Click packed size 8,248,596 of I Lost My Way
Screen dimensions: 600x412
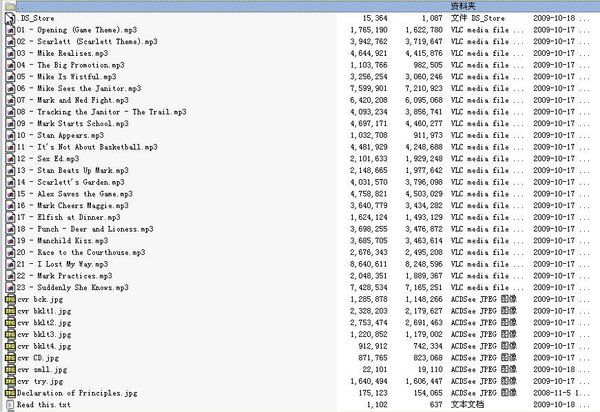(424, 264)
